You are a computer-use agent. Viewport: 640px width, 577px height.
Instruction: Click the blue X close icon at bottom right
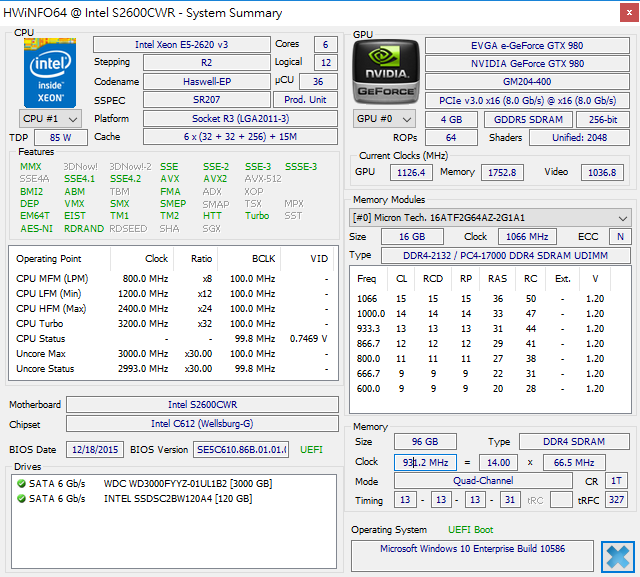618,557
